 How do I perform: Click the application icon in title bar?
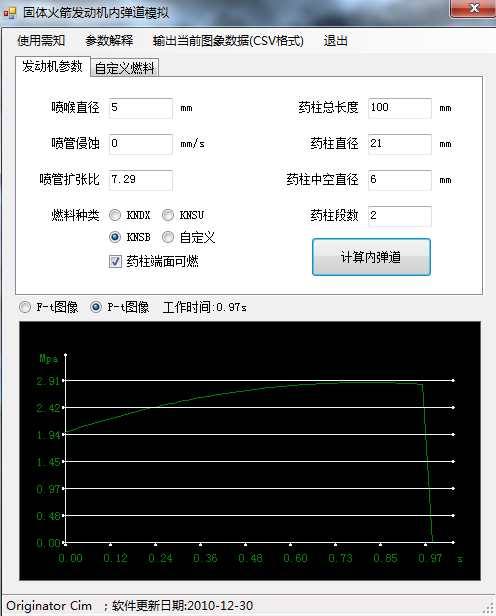(10, 13)
